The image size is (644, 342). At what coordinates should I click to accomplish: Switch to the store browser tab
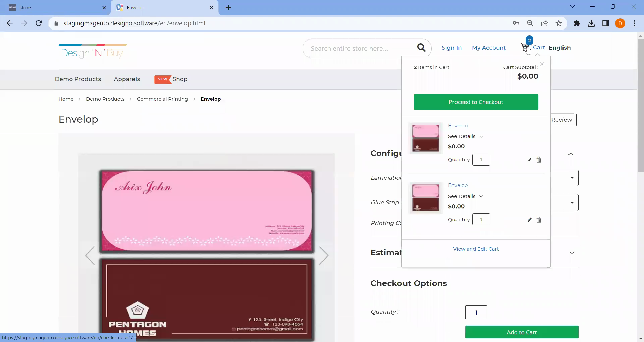(x=54, y=7)
